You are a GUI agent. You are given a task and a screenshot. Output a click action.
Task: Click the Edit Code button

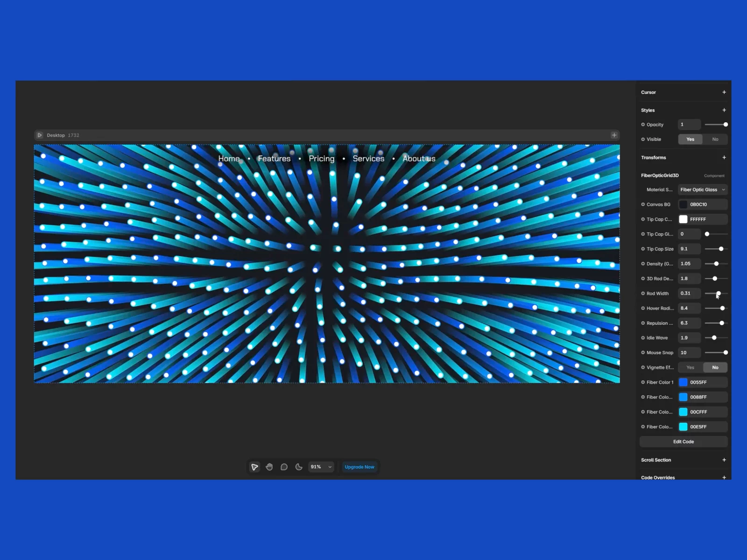click(x=684, y=441)
